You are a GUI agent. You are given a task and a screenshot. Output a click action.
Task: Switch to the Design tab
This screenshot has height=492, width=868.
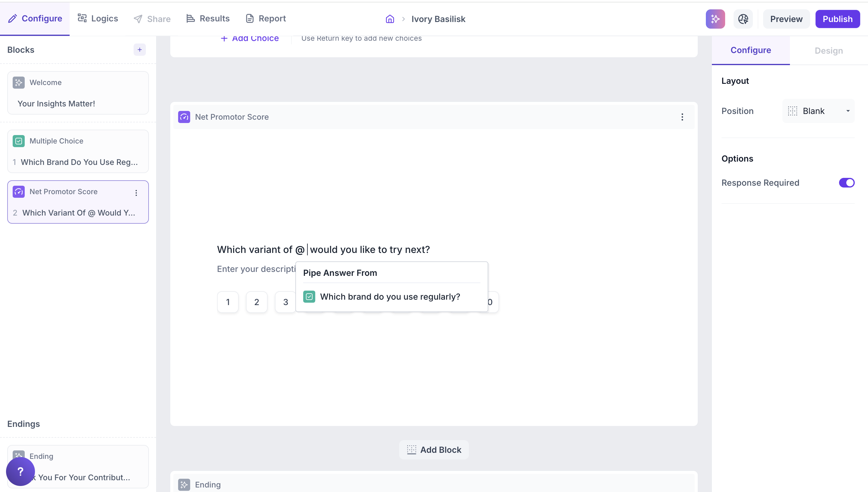(829, 51)
